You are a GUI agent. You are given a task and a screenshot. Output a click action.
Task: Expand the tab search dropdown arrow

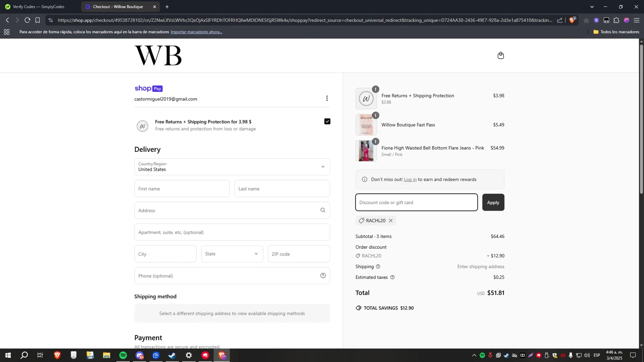592,7
